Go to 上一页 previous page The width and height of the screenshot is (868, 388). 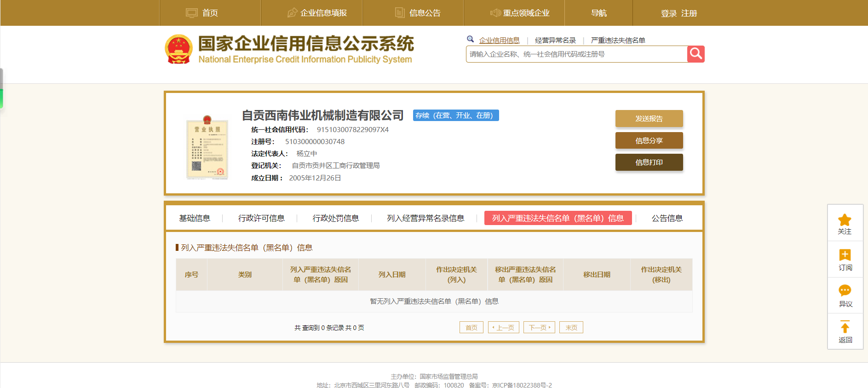(x=504, y=327)
